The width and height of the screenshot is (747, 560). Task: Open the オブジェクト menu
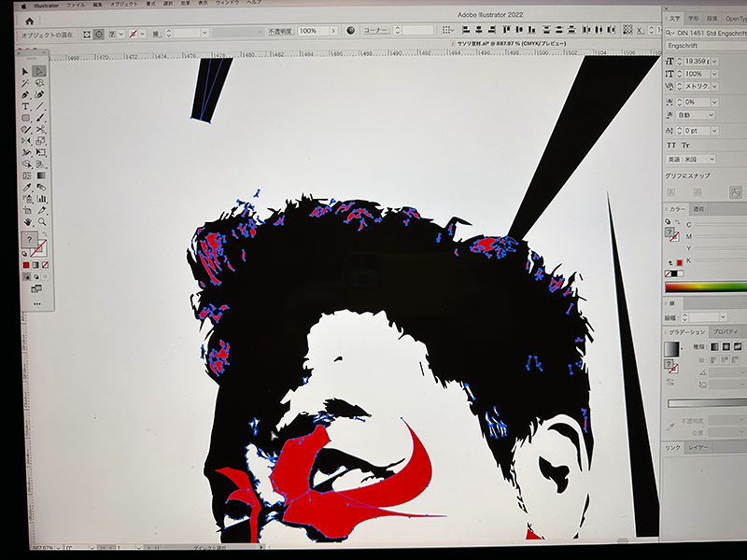click(126, 5)
